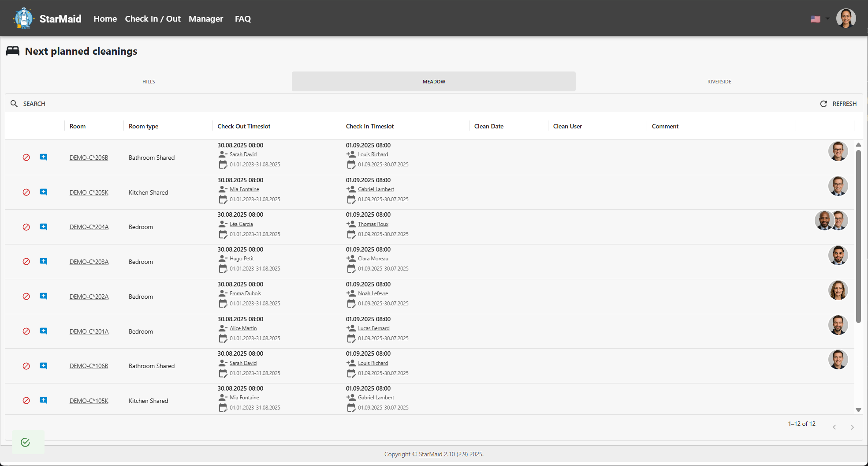Open room link DEMO-C*105K
Screen dimensions: 868x466
tap(89, 401)
